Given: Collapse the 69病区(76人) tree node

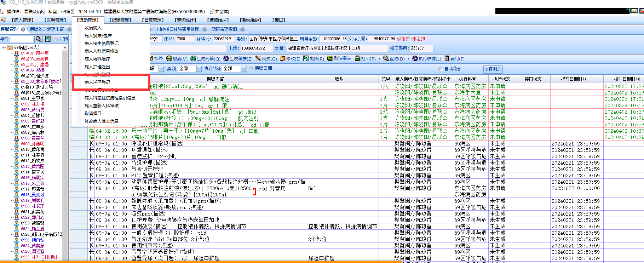Looking at the screenshot, I should (x=3, y=47).
